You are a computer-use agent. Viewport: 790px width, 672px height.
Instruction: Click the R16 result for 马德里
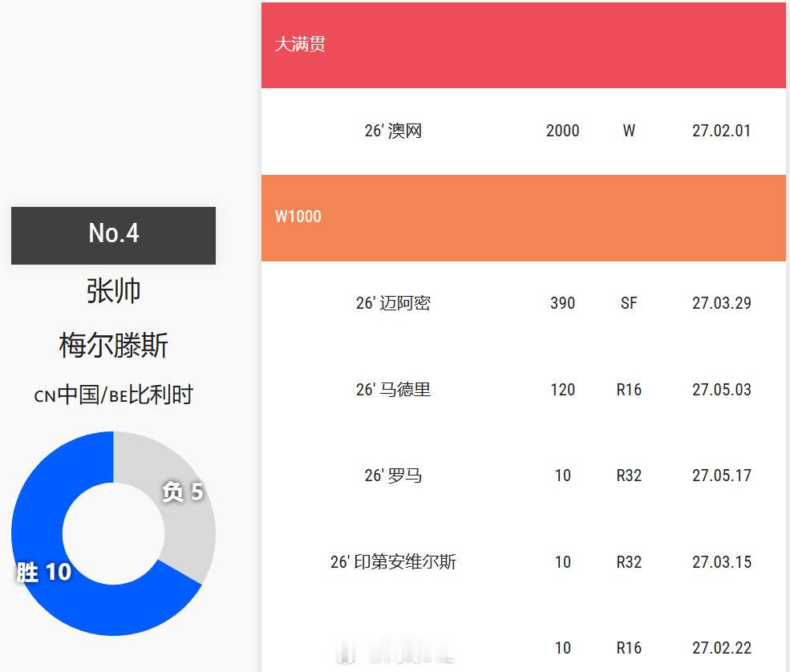pyautogui.click(x=629, y=390)
